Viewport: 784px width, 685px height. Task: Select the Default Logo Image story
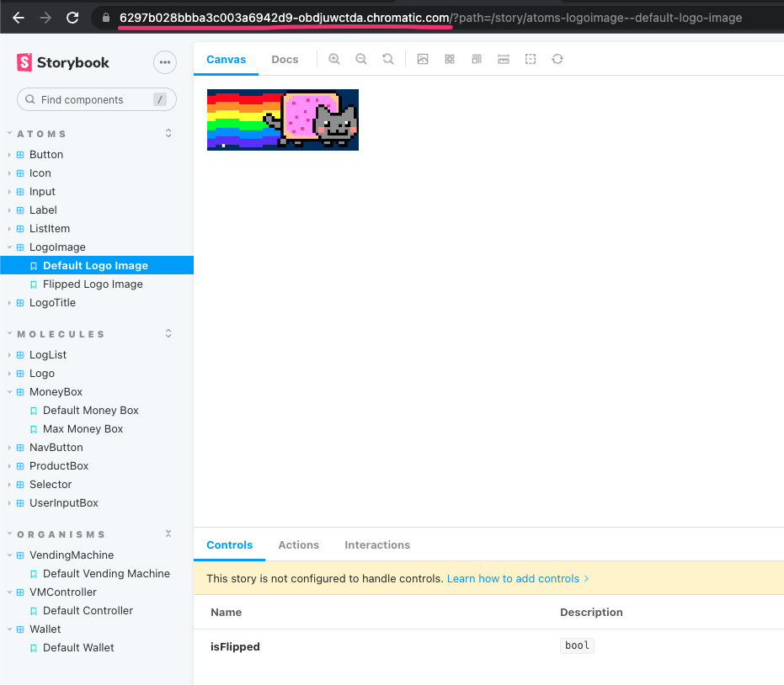[x=97, y=265]
